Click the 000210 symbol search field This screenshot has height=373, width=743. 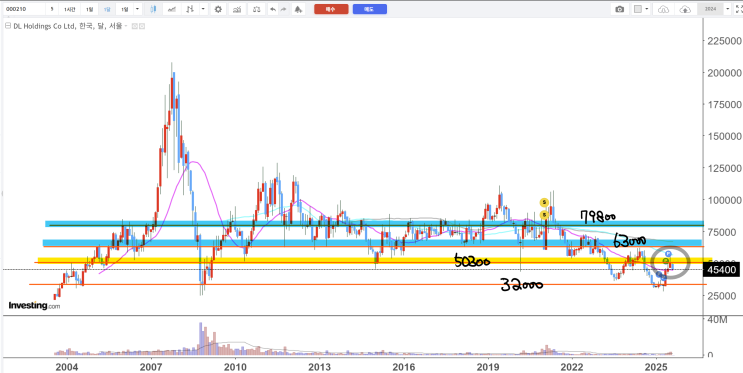24,9
